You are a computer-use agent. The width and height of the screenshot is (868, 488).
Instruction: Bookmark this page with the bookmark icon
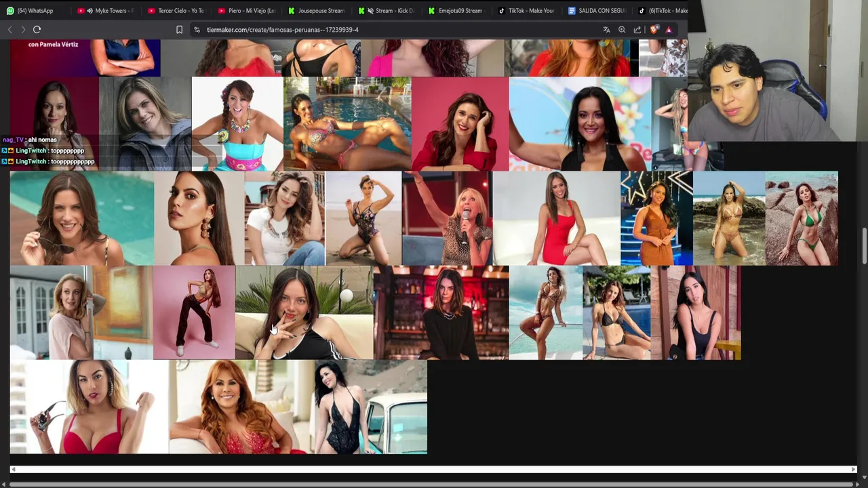(179, 30)
